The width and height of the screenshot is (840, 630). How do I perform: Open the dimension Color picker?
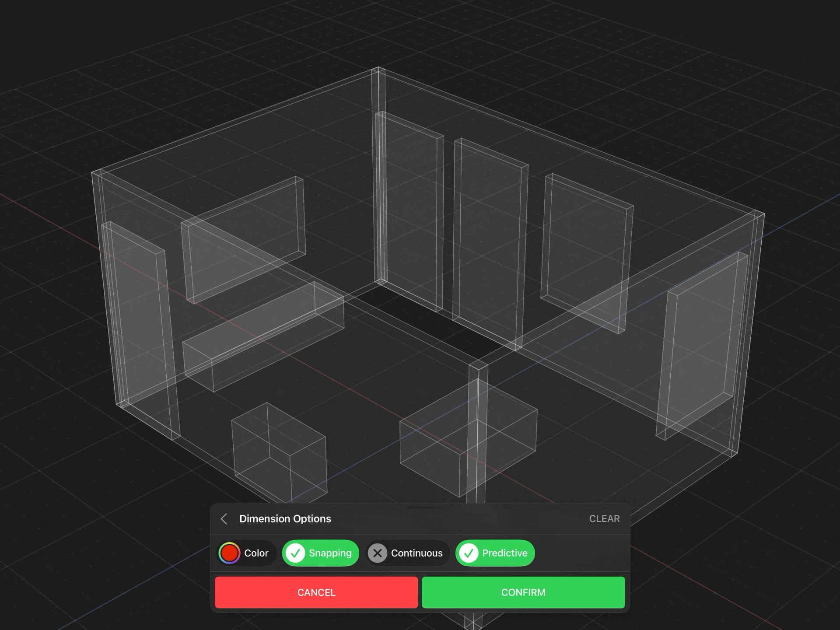(247, 553)
